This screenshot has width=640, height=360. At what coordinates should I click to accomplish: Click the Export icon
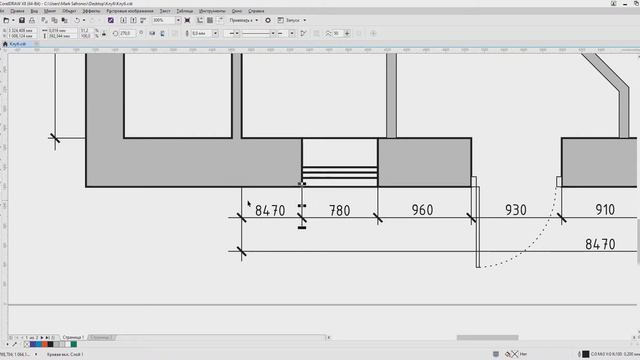133,20
